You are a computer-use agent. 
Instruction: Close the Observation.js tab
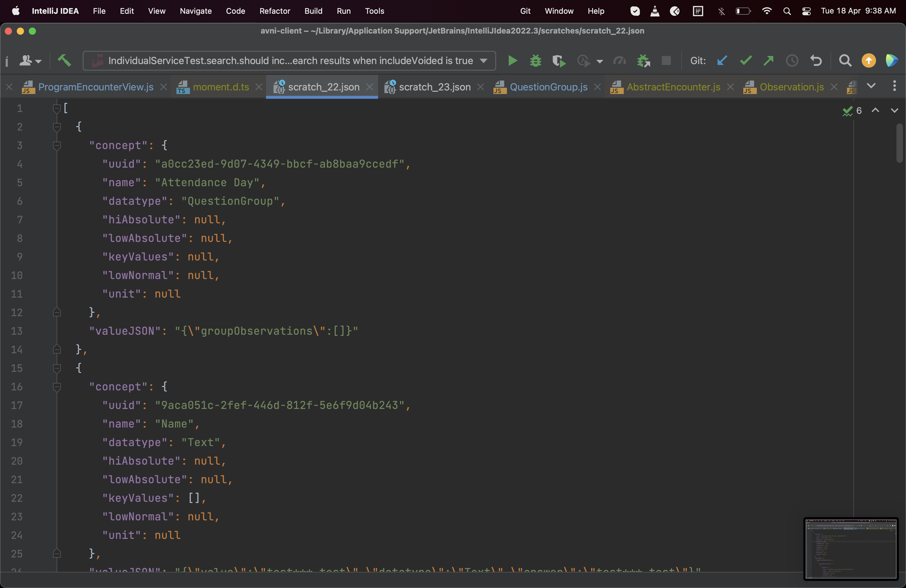[x=834, y=87]
